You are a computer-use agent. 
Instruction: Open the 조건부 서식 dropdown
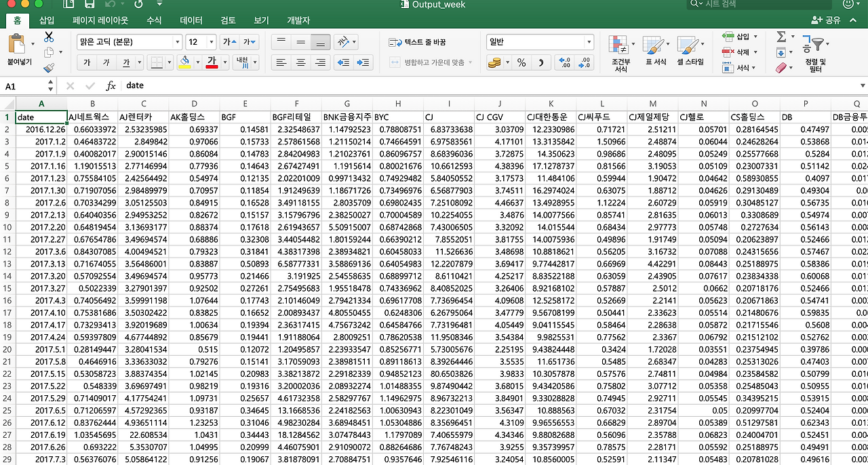click(x=620, y=54)
